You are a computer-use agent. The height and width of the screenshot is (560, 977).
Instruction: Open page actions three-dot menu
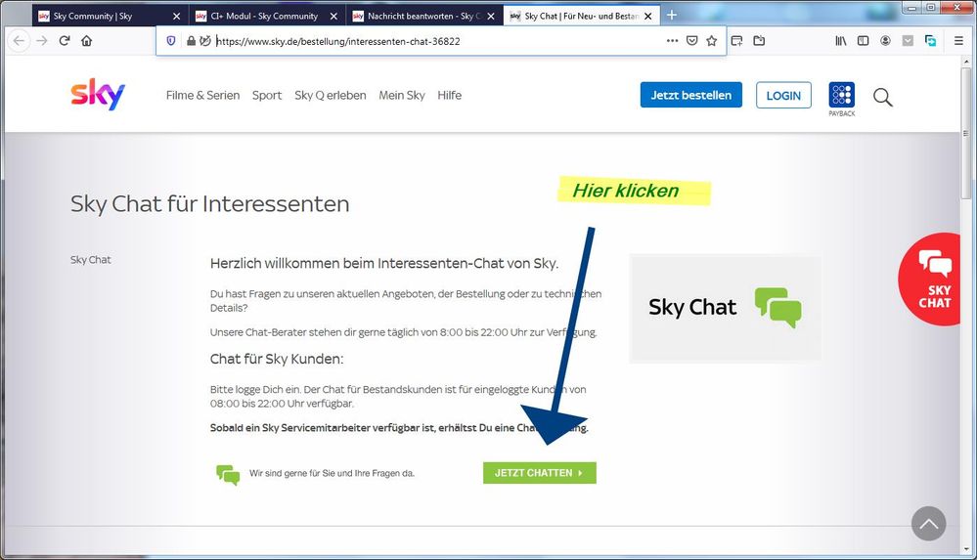tap(671, 41)
